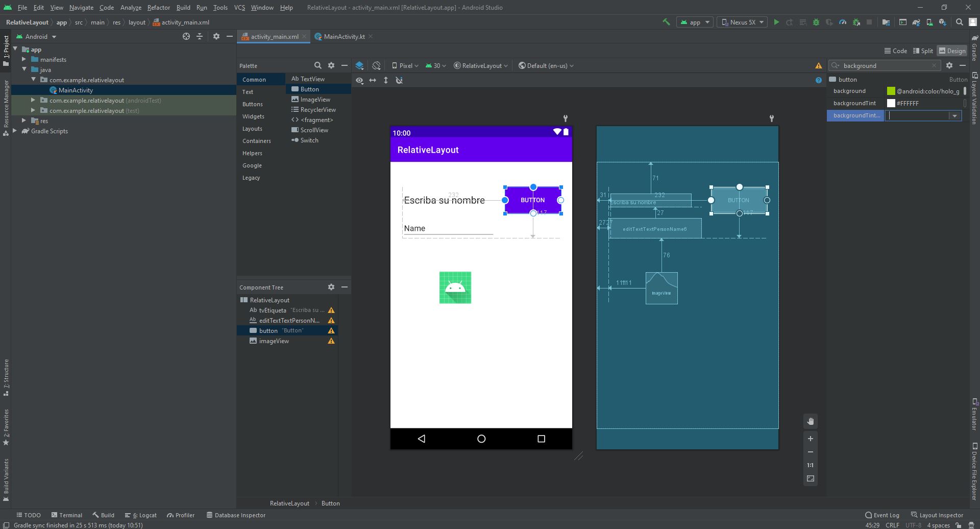This screenshot has height=529, width=980.
Task: Toggle device orientation in the preview toolbar
Action: point(377,66)
